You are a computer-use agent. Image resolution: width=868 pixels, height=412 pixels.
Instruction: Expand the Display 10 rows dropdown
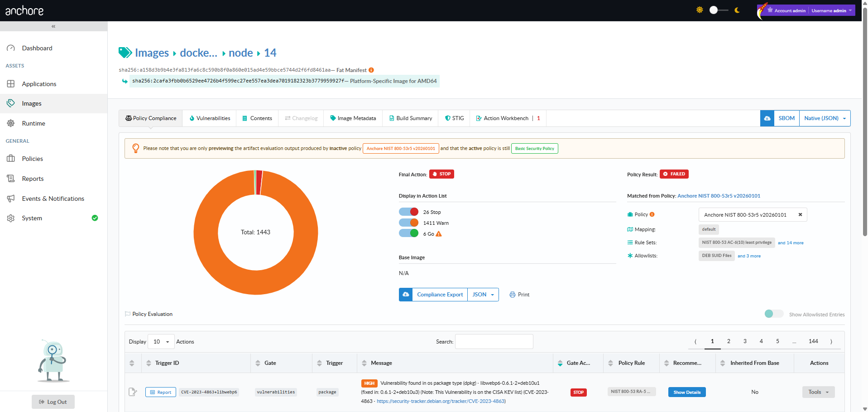161,342
